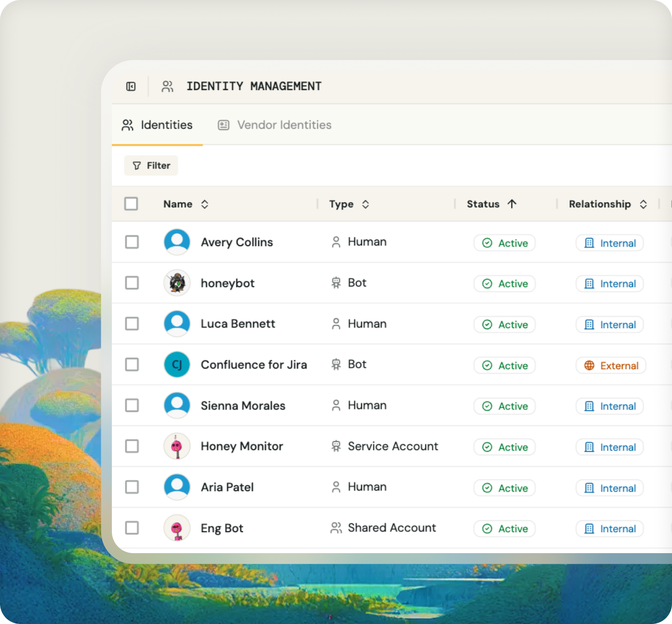Check the honeybot row checkbox
672x624 pixels.
click(x=132, y=283)
